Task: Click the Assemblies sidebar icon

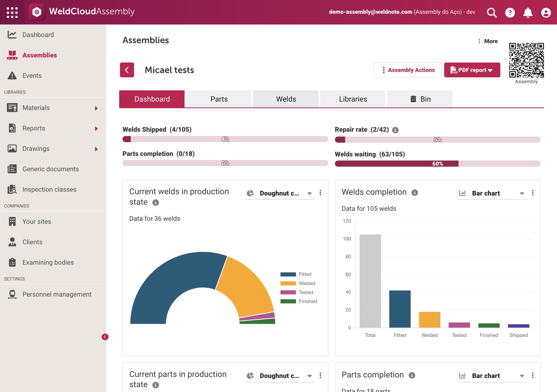Action: [x=12, y=55]
